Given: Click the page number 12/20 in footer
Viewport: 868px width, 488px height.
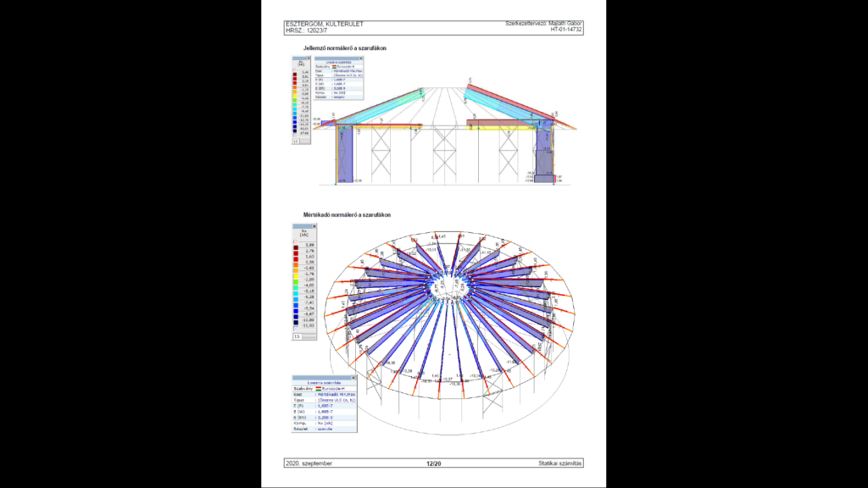Looking at the screenshot, I should (433, 463).
